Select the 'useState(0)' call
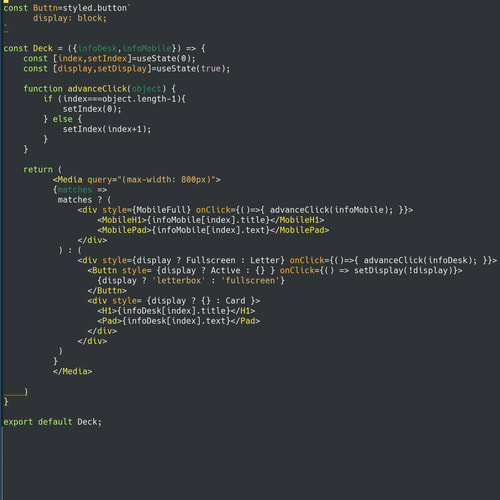The width and height of the screenshot is (500, 500). click(x=164, y=58)
